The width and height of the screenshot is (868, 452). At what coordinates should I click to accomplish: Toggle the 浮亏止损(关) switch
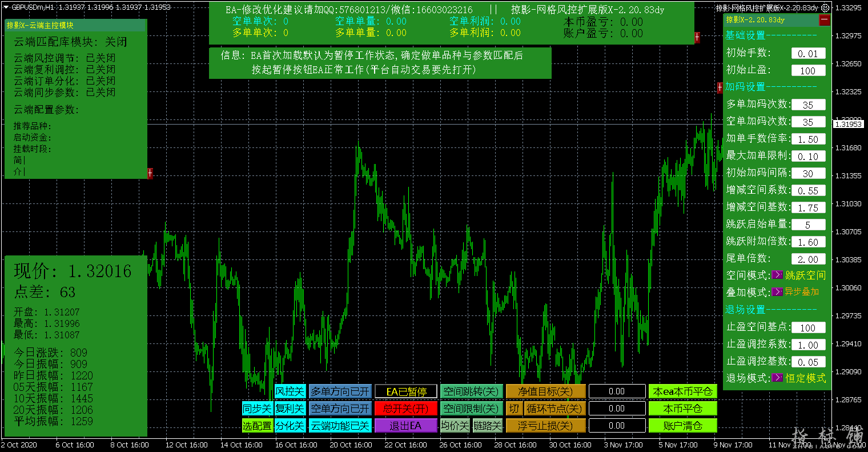[546, 426]
